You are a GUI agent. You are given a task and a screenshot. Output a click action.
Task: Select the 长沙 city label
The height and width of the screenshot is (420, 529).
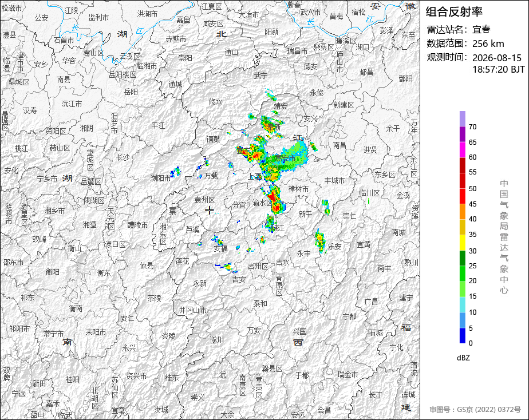(123, 157)
